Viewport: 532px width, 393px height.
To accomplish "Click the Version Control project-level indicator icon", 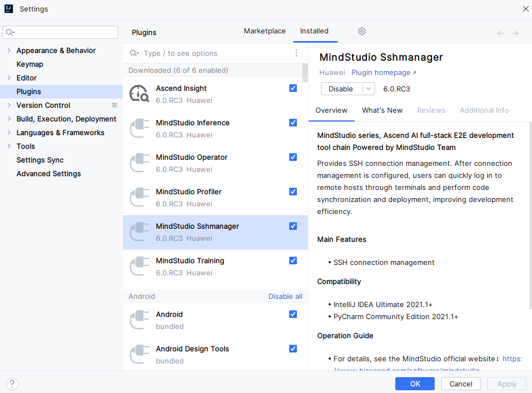I will (115, 105).
